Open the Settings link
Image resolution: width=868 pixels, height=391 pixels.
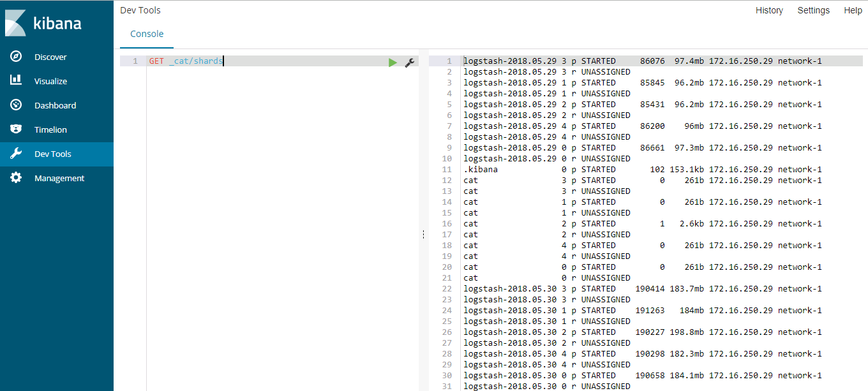coord(814,10)
